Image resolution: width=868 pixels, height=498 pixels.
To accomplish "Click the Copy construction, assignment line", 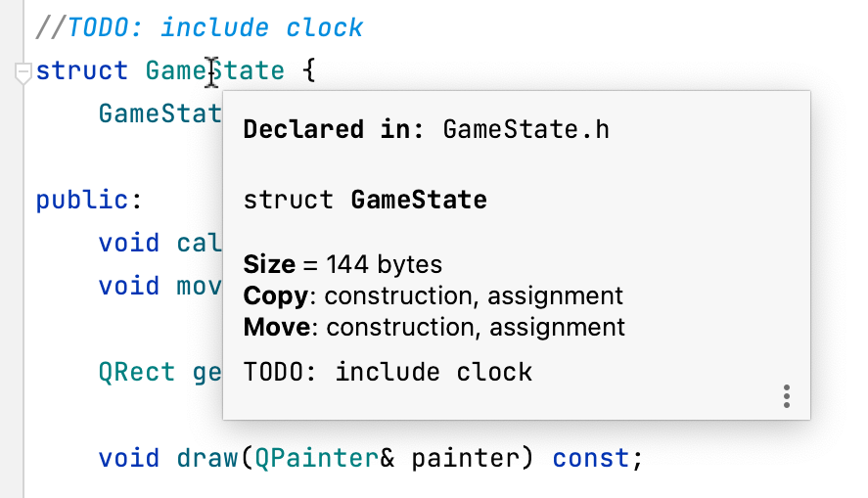I will pos(433,295).
